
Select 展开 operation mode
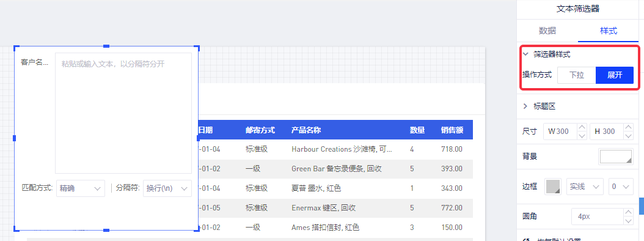pyautogui.click(x=615, y=75)
